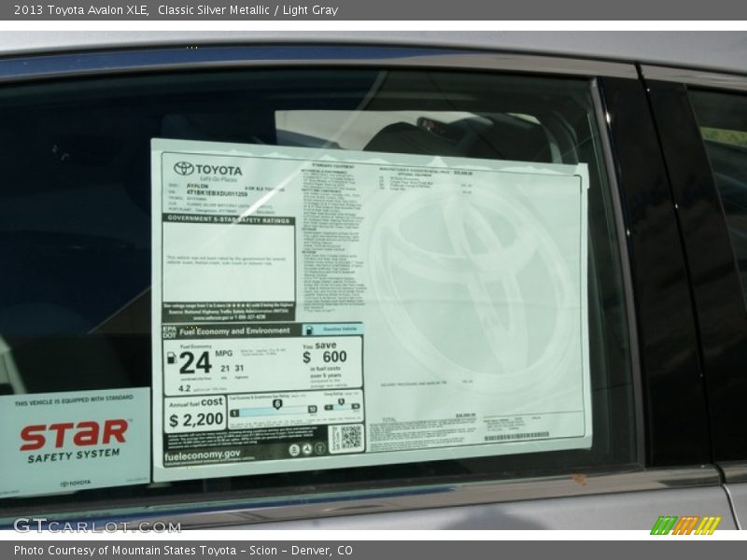Select the question-mark circle icon on the label
The width and height of the screenshot is (747, 560).
click(x=320, y=449)
